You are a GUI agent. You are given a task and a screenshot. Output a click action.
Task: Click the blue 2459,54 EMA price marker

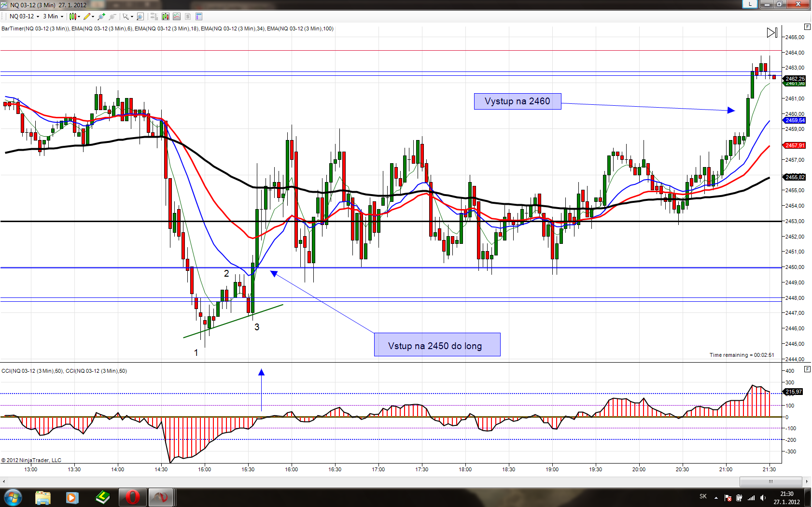[x=795, y=120]
